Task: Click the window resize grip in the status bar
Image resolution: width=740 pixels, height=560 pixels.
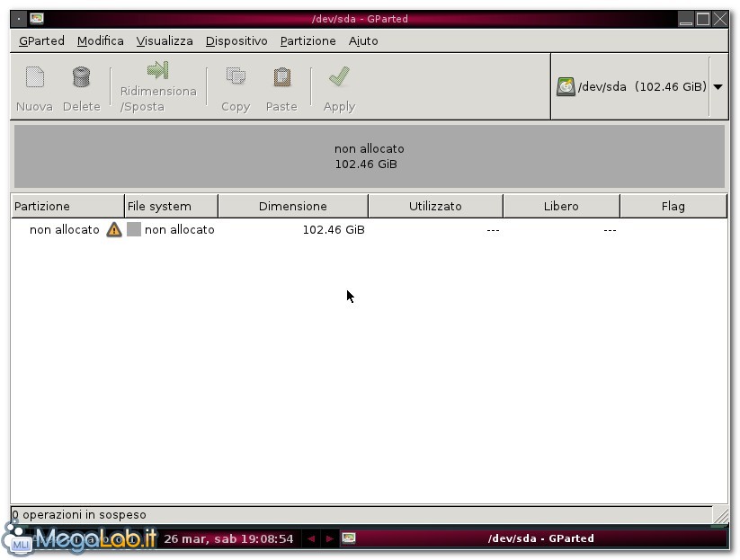Action: [720, 515]
